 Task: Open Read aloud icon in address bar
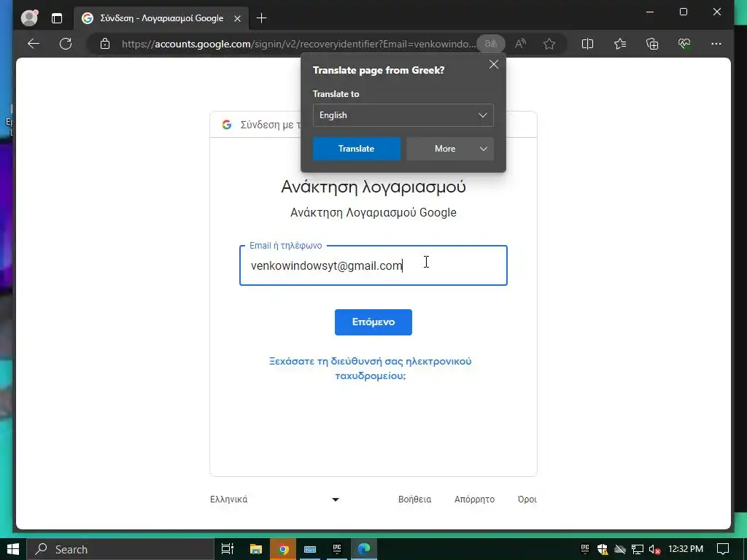click(x=520, y=44)
